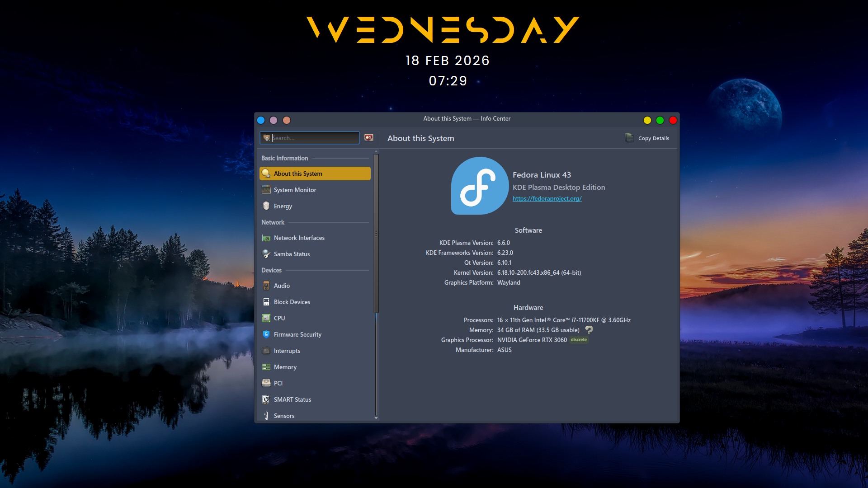
Task: Select the Sensors thermometer icon
Action: tap(266, 416)
